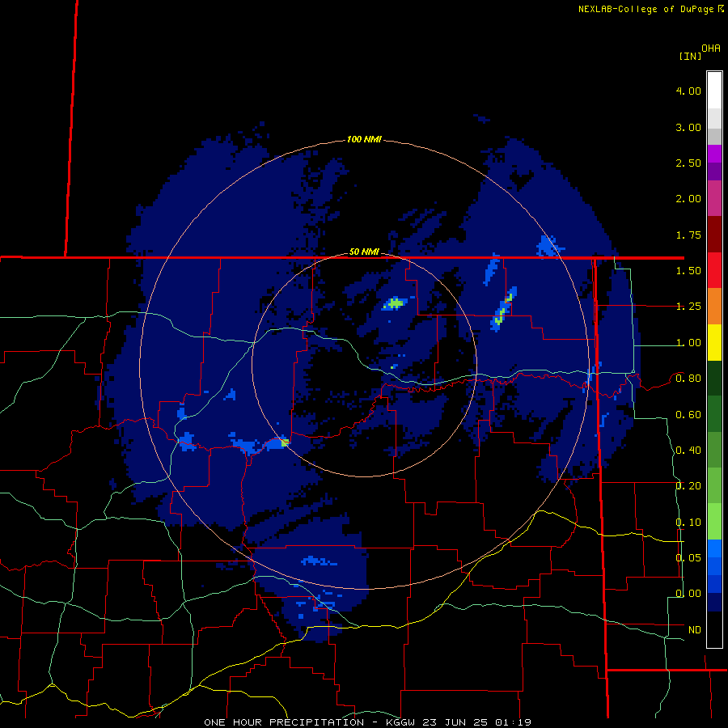Click the dark red swatch beside 1.75

tap(714, 235)
